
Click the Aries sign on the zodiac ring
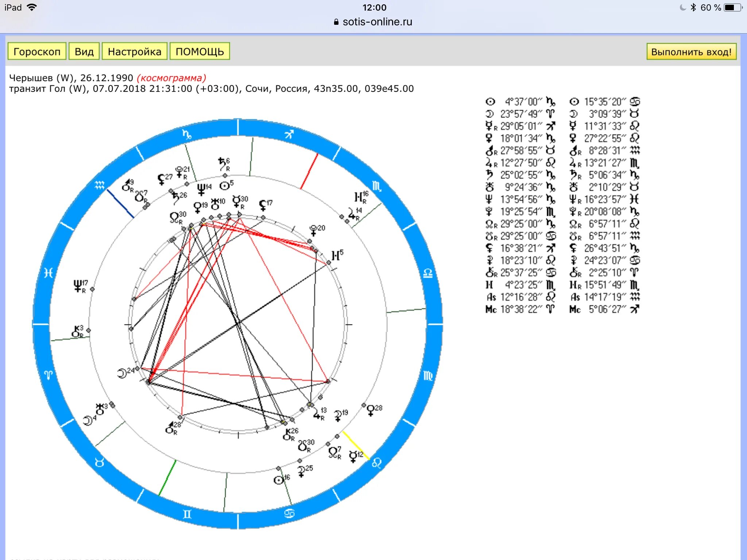(48, 375)
